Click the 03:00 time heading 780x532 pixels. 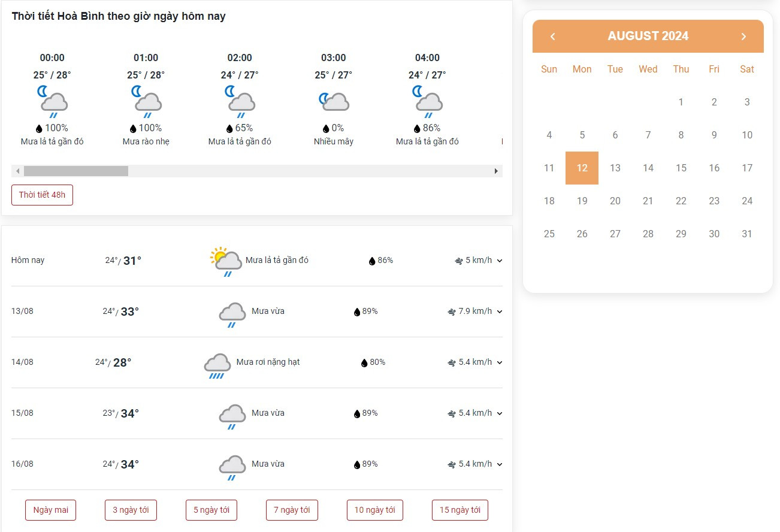[x=334, y=58]
